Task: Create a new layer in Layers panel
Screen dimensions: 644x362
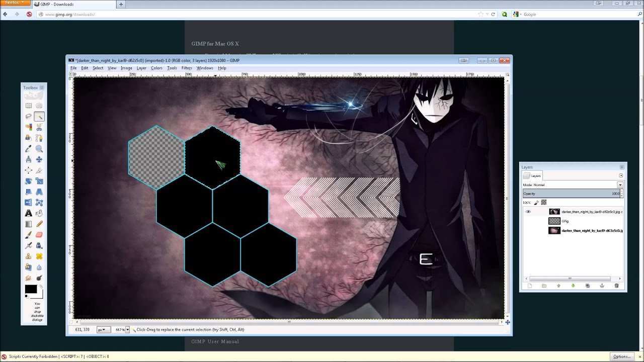Action: [530, 286]
